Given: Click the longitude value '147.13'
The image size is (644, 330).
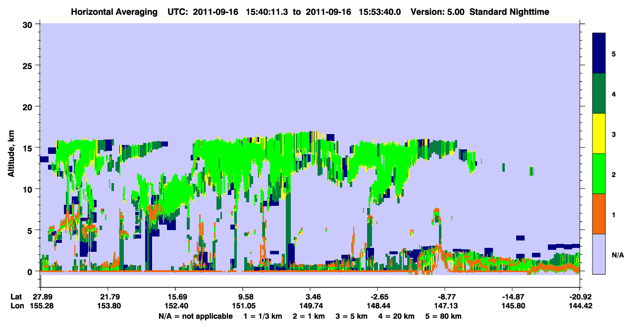Looking at the screenshot, I should [445, 306].
